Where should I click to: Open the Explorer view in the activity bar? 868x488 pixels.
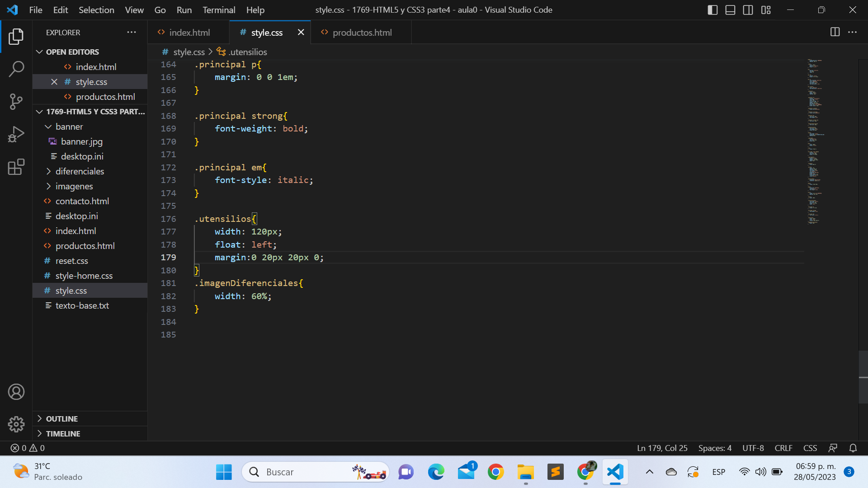tap(16, 37)
